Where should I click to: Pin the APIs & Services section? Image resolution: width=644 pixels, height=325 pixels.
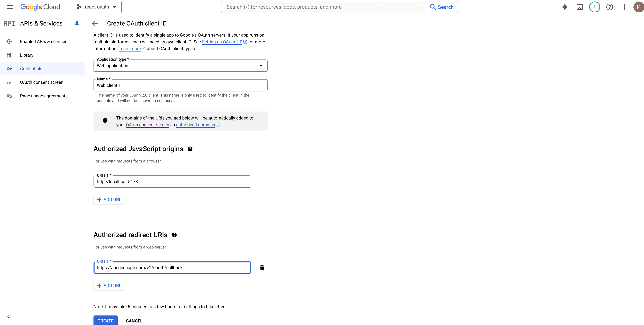[77, 23]
